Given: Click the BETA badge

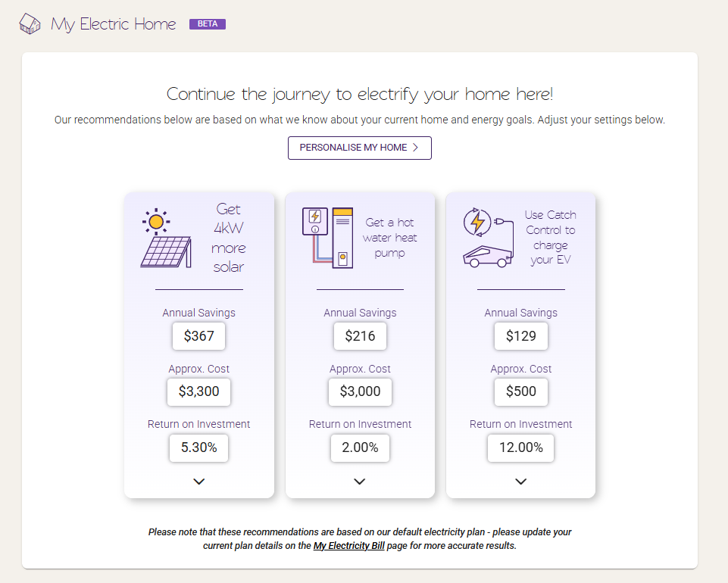Looking at the screenshot, I should pos(208,23).
